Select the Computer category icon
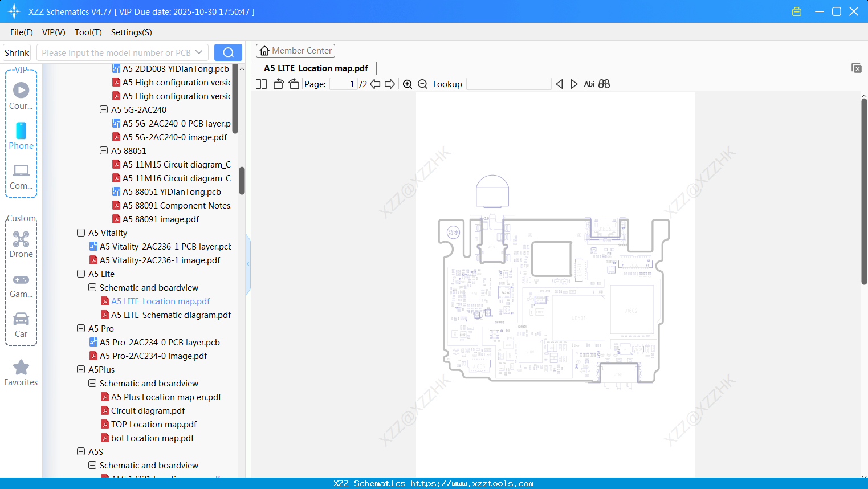 click(21, 176)
